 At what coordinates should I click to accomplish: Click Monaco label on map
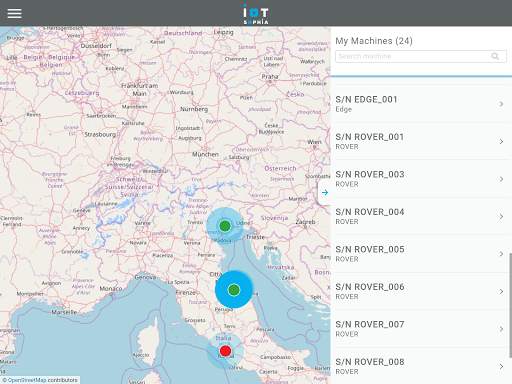point(111,288)
